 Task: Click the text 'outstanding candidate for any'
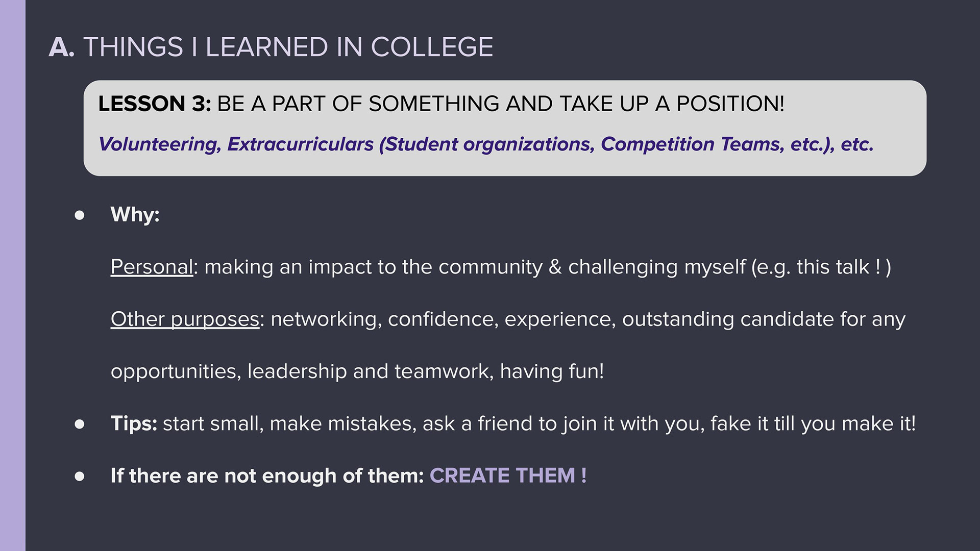tap(764, 319)
